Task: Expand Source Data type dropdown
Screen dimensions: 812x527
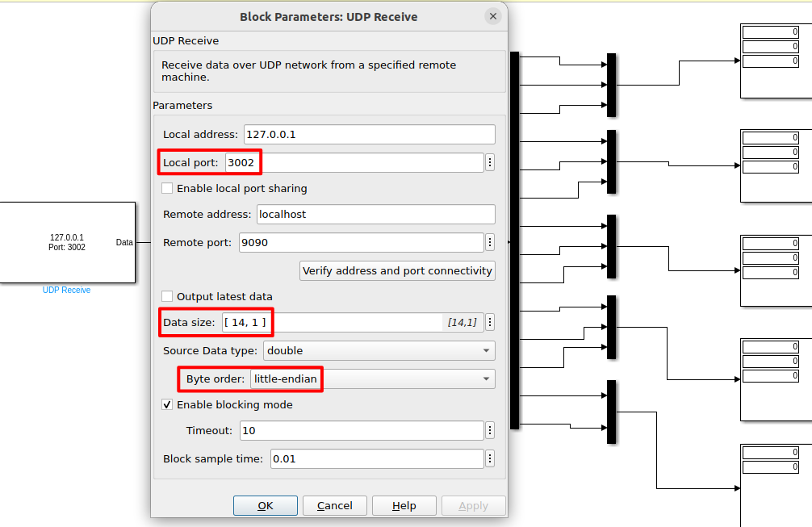Action: [379, 351]
